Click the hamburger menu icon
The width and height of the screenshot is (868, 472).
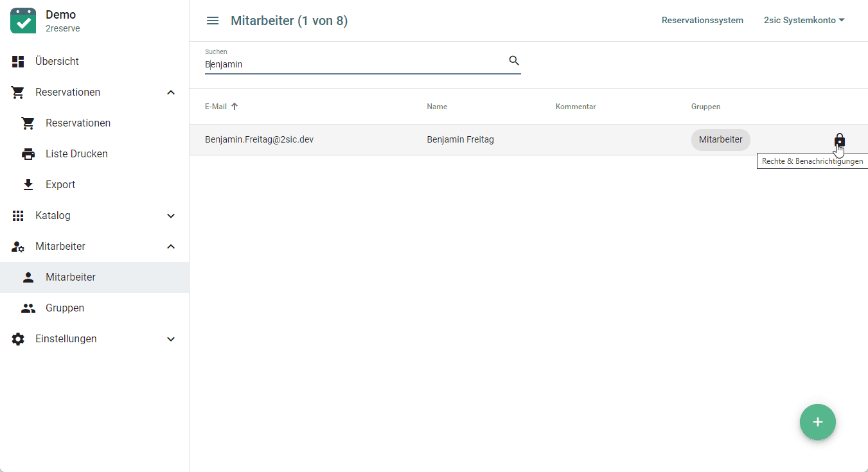click(213, 21)
